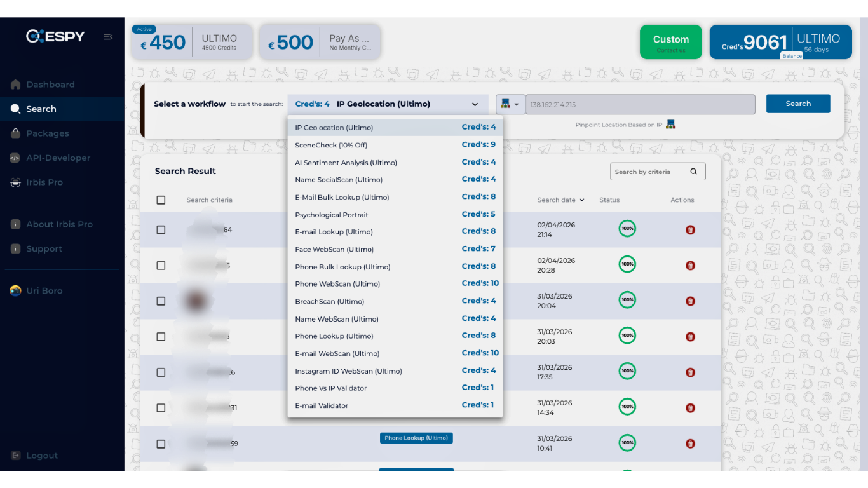Click the Support info icon
Image resolution: width=868 pixels, height=488 pixels.
[15, 249]
